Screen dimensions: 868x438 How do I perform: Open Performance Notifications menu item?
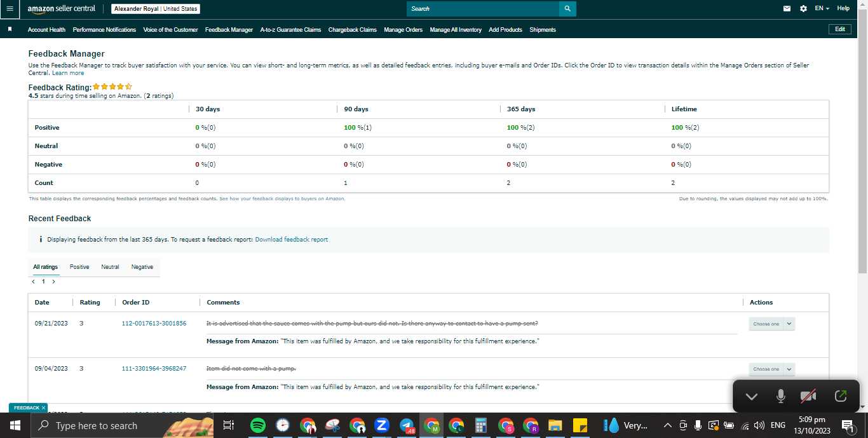click(x=104, y=30)
